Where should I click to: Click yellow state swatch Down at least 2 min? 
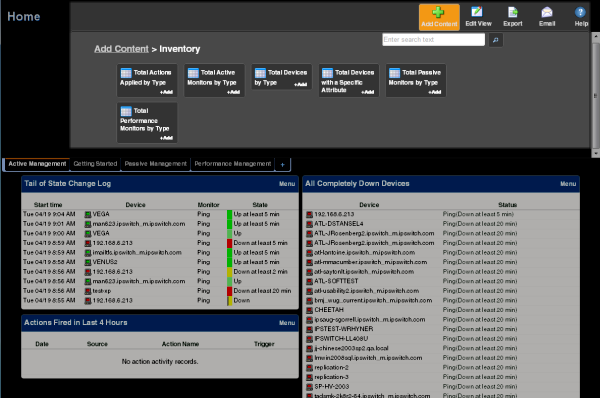[230, 272]
